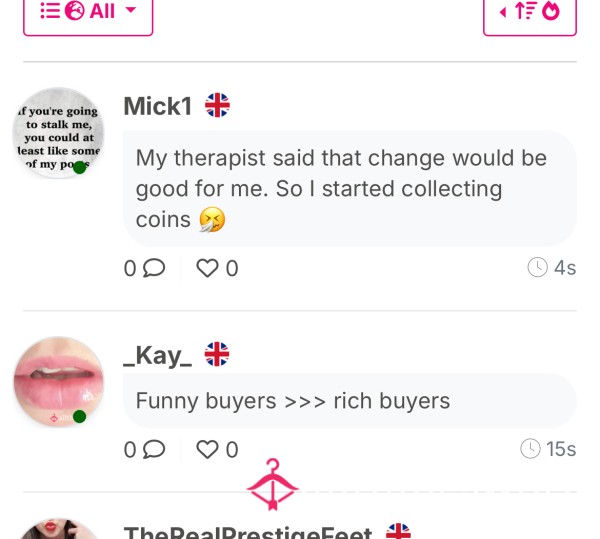Click the clock icon beside 4s
The width and height of the screenshot is (600, 539).
(x=537, y=267)
